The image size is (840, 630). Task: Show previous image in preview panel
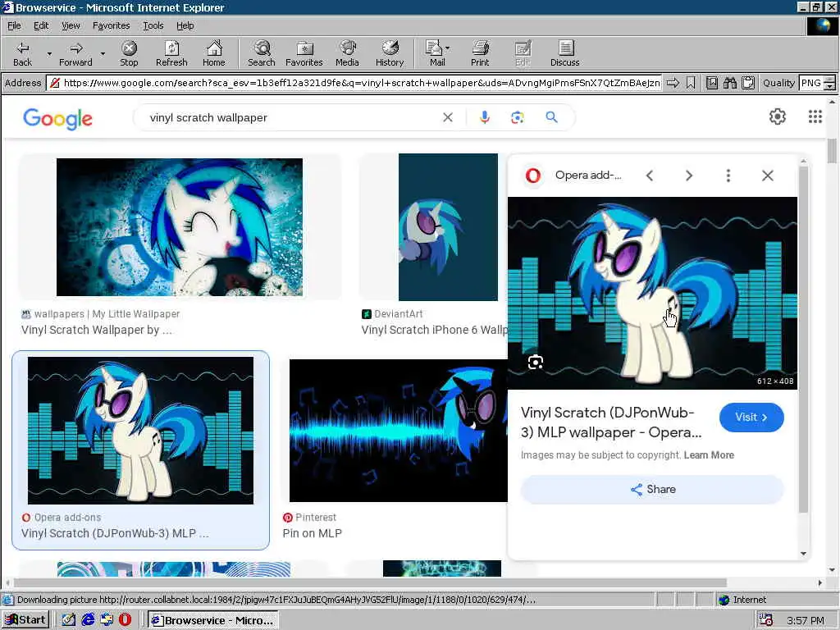650,176
